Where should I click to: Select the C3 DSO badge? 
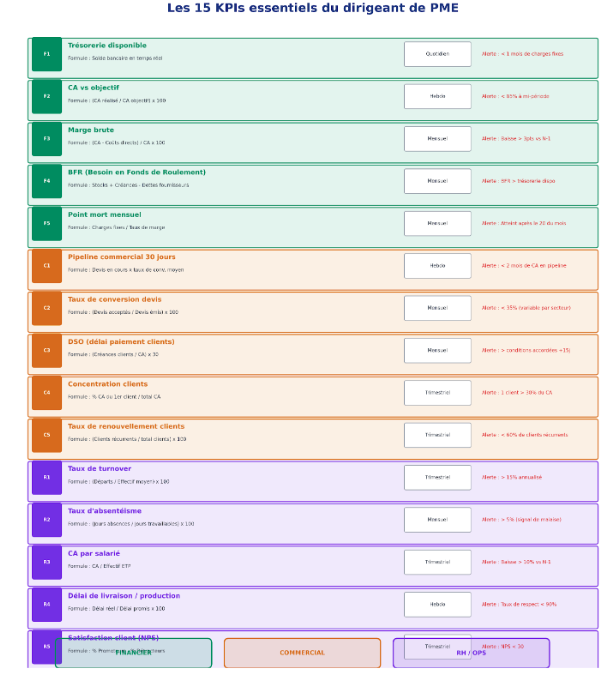[x=46, y=350]
